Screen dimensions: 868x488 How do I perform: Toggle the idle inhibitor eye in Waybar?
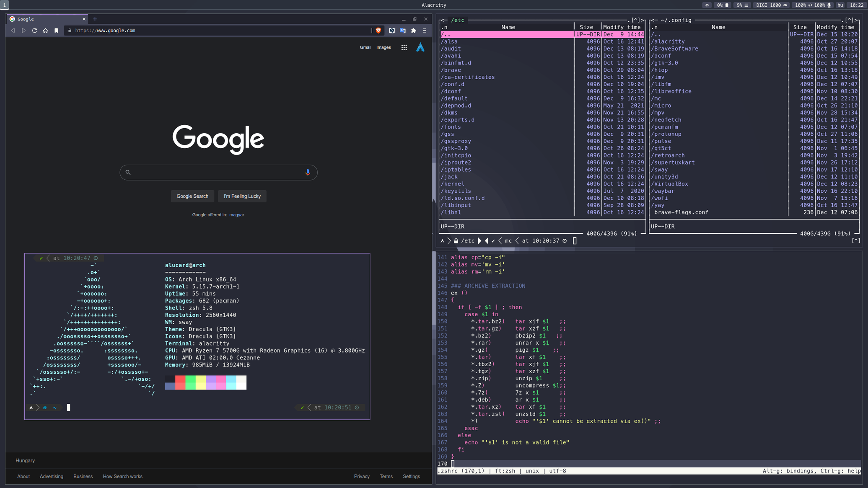tap(707, 5)
